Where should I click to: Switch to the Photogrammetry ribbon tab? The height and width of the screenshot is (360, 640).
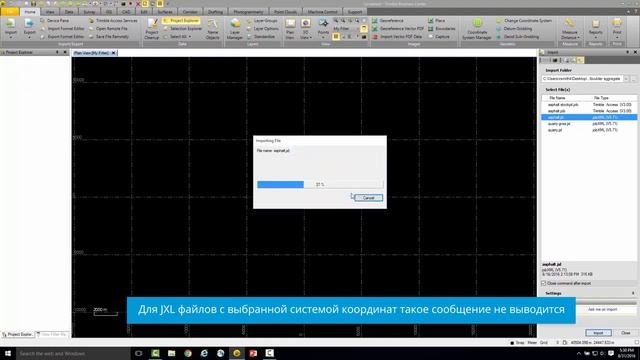248,12
